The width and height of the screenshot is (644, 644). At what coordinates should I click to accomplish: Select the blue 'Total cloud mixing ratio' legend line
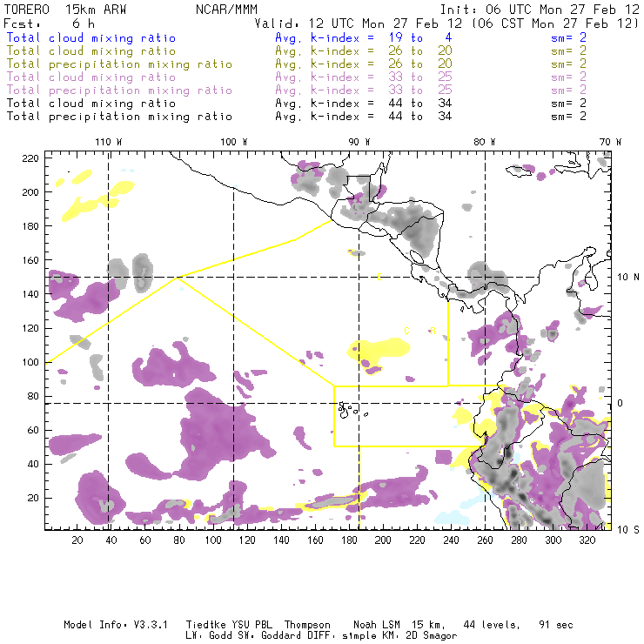tap(91, 38)
